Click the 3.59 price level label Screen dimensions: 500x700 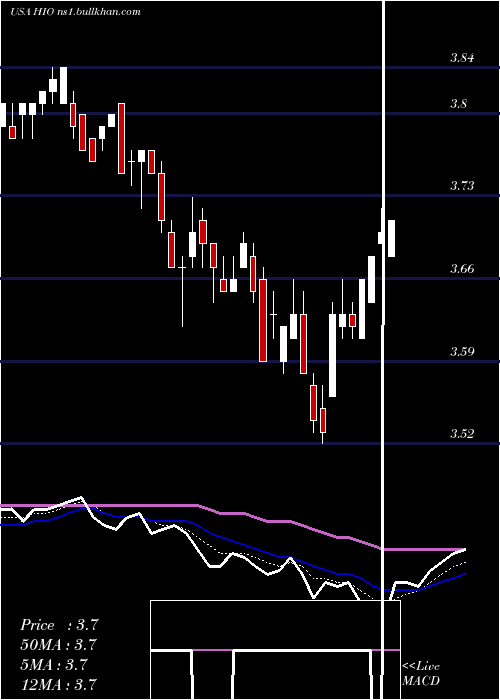pos(462,351)
